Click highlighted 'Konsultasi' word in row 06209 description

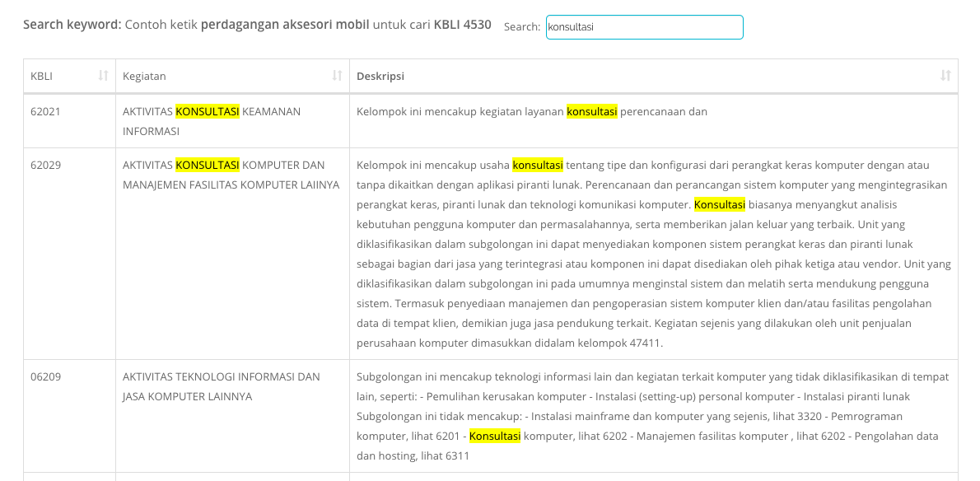pos(495,437)
